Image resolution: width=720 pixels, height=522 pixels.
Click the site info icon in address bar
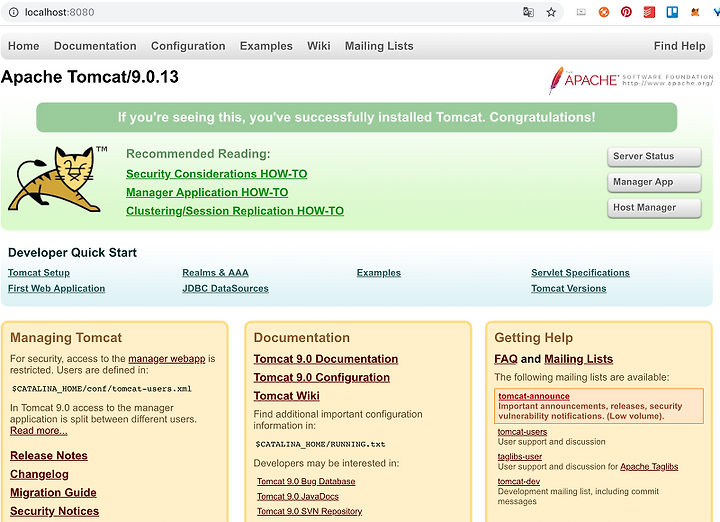[14, 12]
